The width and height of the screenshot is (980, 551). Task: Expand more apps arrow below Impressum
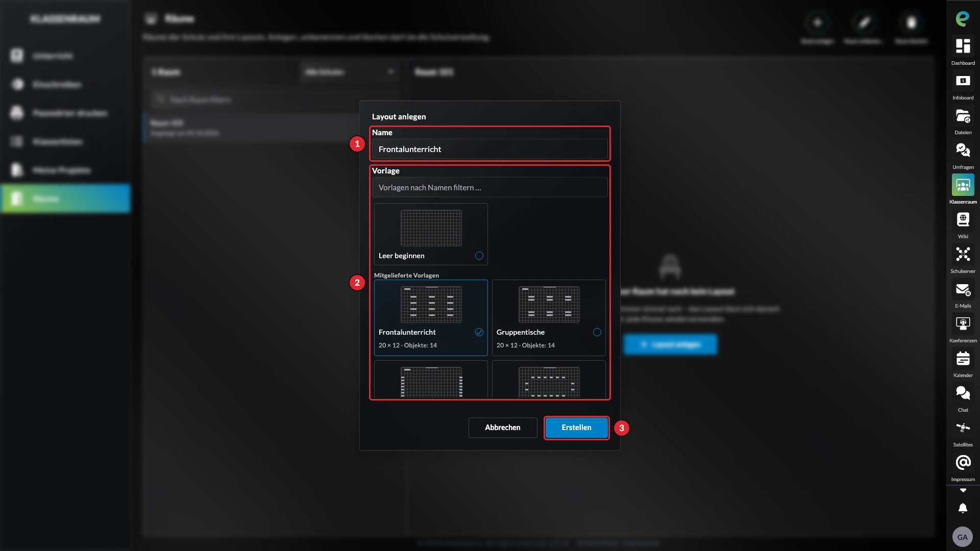coord(963,490)
